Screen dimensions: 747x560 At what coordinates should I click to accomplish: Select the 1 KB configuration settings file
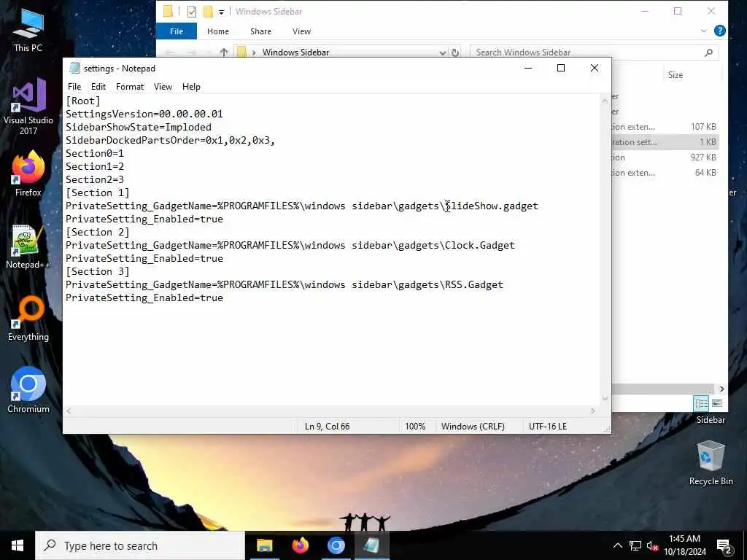[665, 142]
